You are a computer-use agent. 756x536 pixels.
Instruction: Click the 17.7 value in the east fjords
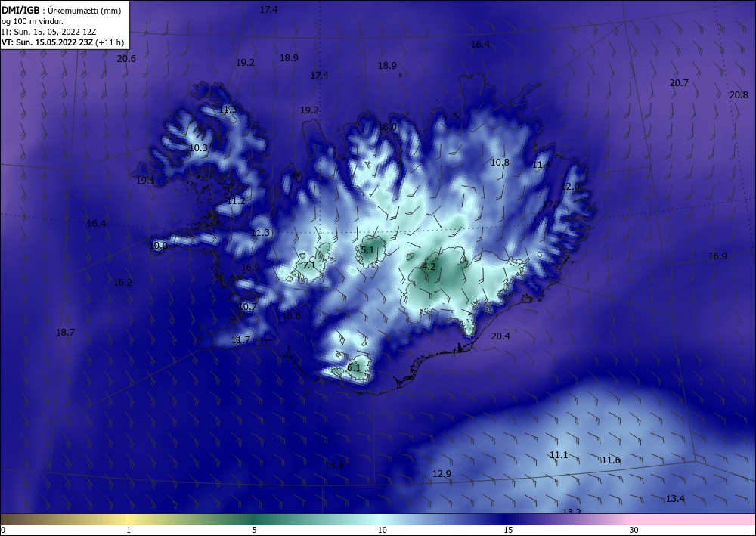[552, 204]
